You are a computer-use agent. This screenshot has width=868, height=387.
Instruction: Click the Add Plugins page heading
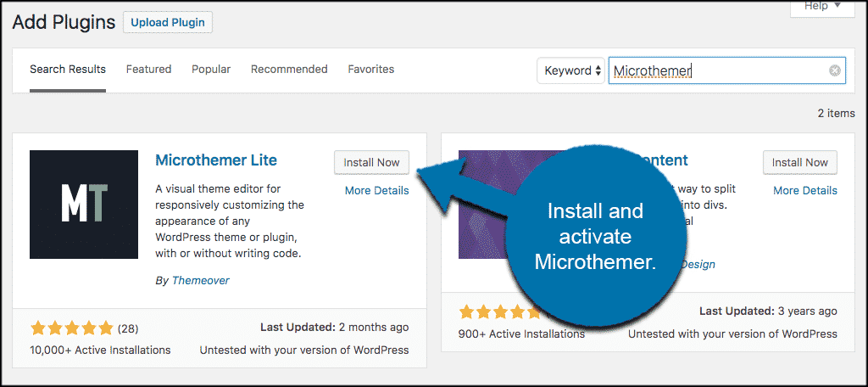[64, 22]
